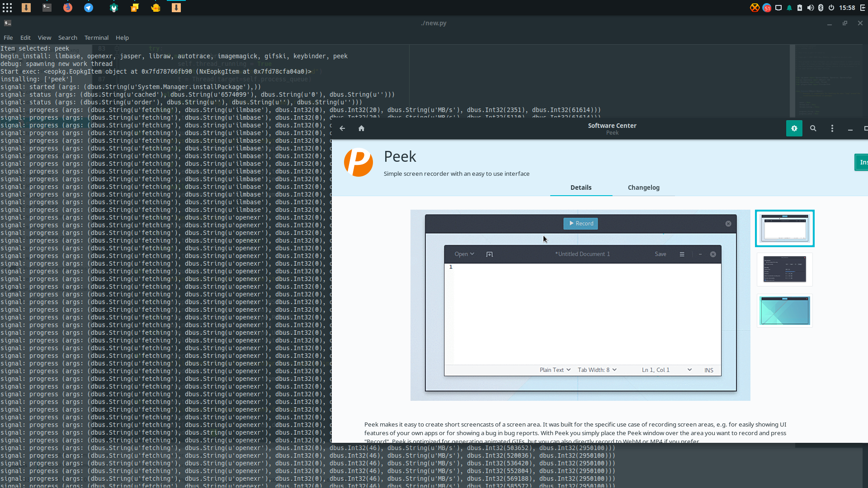Click the 'Simple screen recorder' summary text

457,174
